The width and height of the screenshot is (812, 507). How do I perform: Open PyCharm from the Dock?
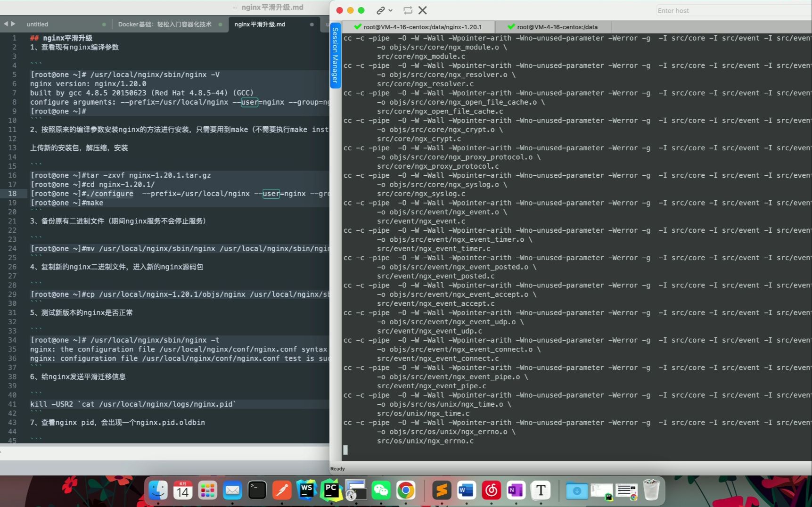331,491
